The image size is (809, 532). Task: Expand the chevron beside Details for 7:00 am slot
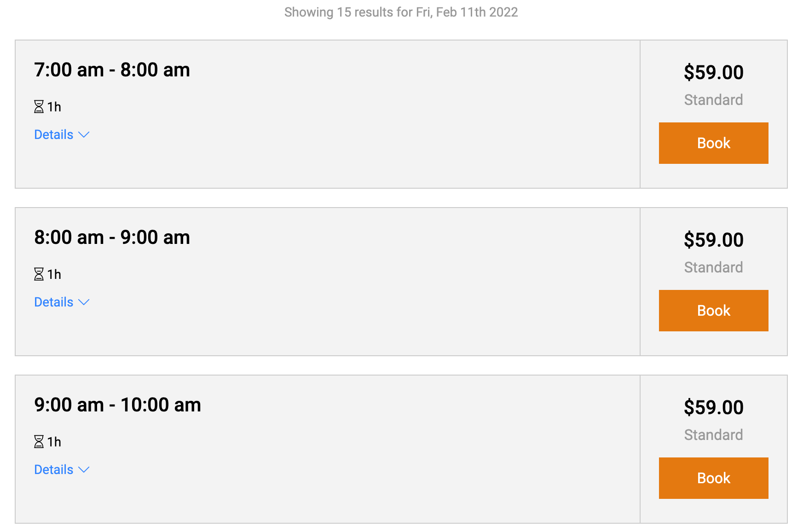(84, 135)
